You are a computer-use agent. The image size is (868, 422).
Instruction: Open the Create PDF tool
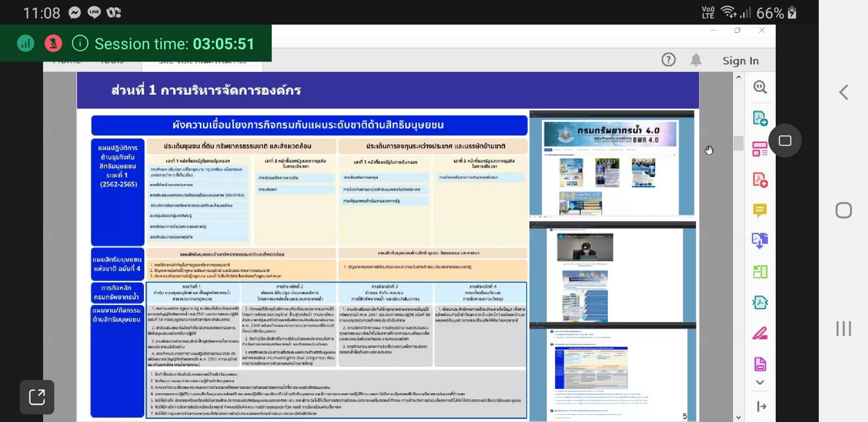point(760,180)
